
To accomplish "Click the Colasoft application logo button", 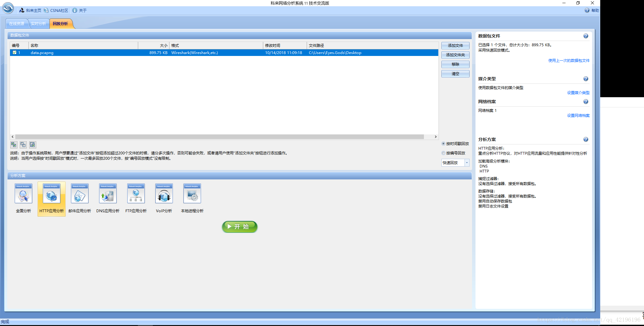I will tap(8, 8).
